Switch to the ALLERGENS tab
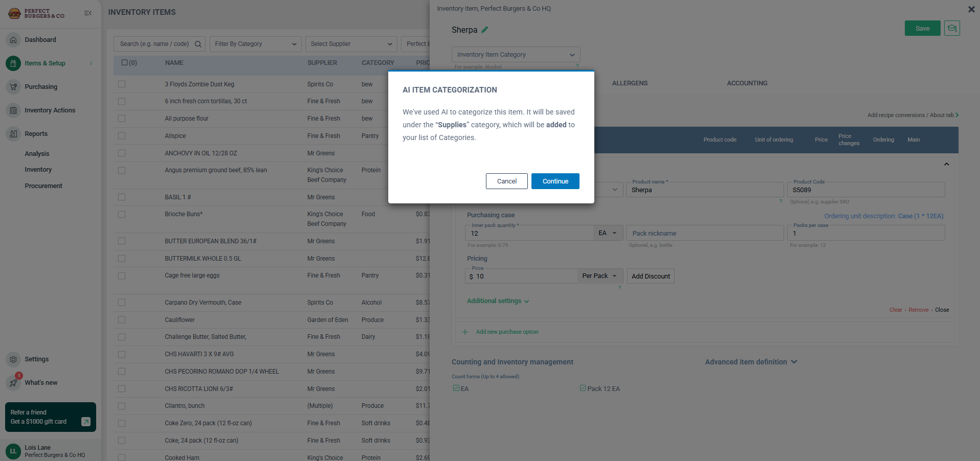This screenshot has height=461, width=980. pyautogui.click(x=630, y=83)
